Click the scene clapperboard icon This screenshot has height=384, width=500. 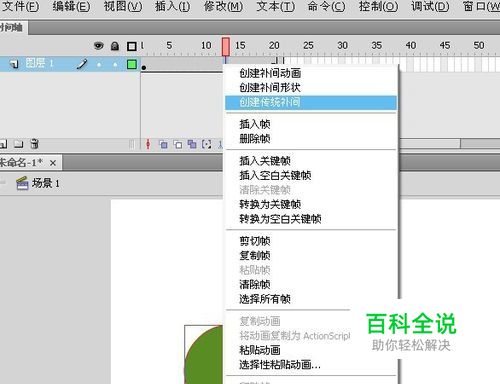click(22, 183)
